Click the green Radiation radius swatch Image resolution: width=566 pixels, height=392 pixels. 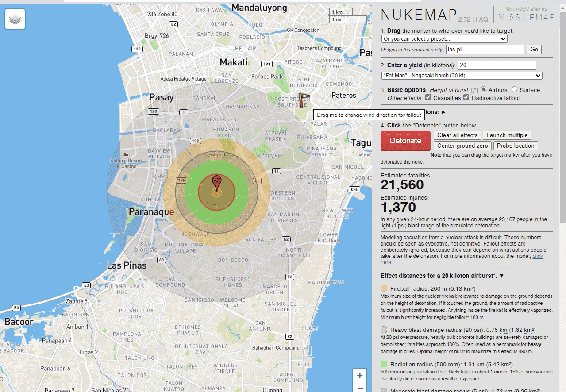(x=384, y=364)
